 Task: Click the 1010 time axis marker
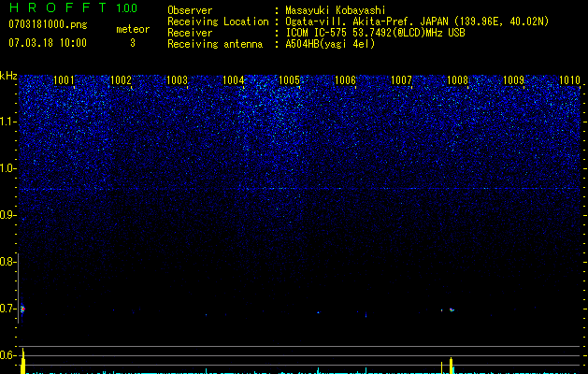569,79
